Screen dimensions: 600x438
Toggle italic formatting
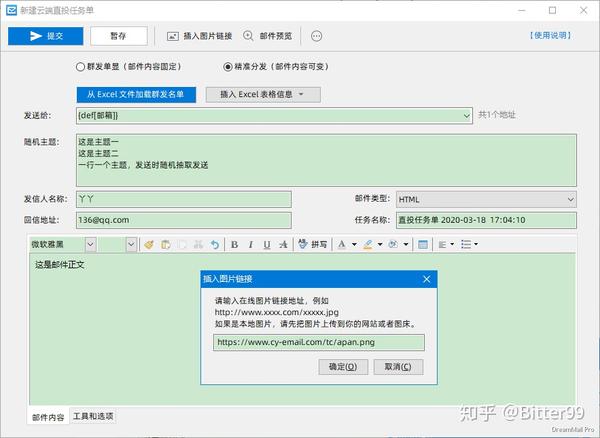(251, 244)
